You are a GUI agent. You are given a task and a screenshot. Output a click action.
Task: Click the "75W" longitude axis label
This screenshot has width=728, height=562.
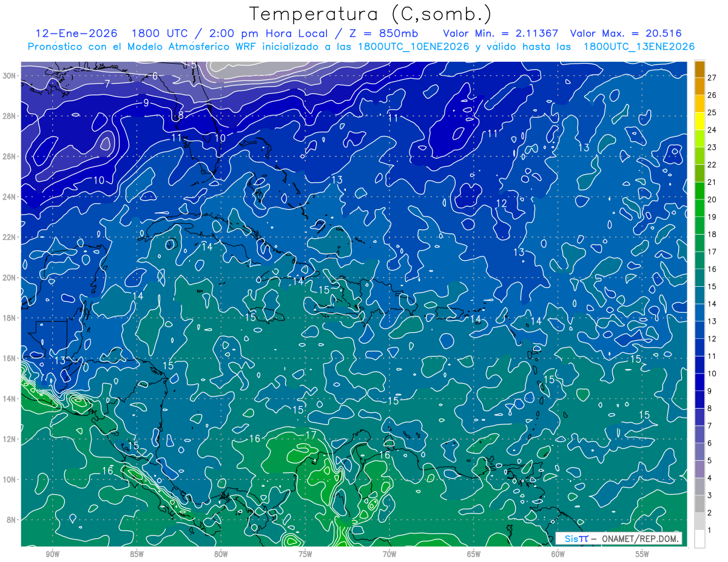305,554
